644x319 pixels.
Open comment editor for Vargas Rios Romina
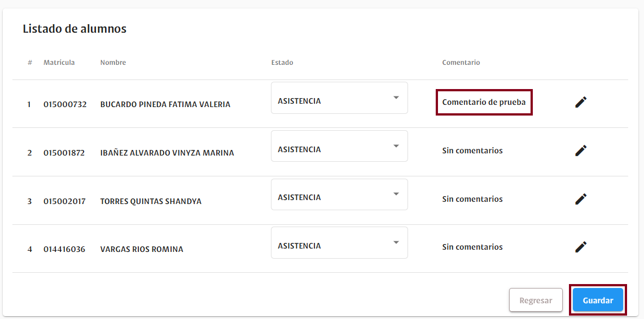click(581, 247)
